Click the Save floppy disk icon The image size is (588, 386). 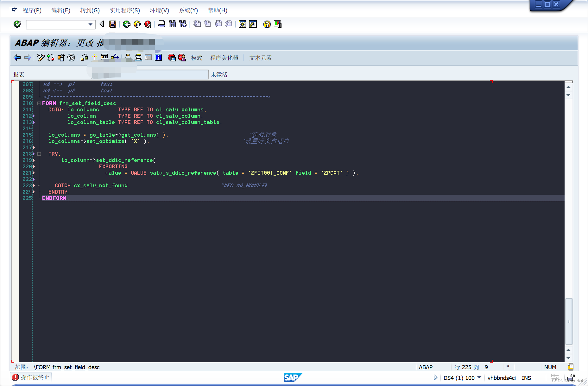click(112, 24)
